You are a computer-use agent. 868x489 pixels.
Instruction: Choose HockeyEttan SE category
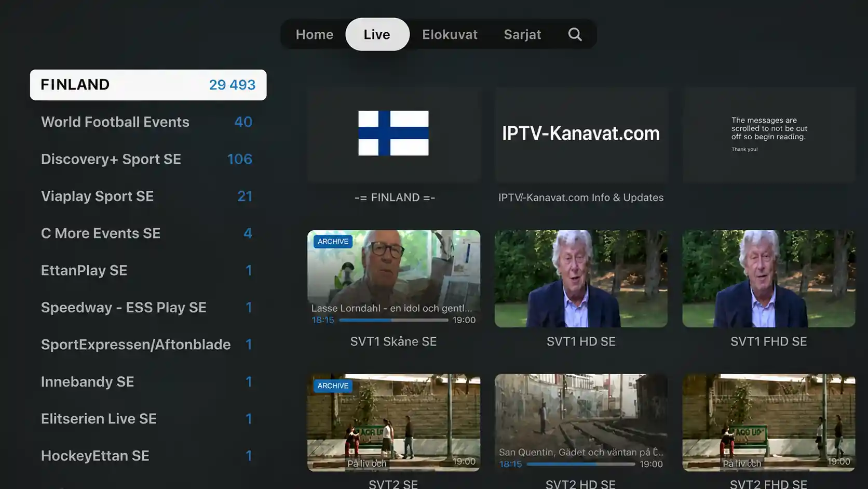(x=148, y=456)
